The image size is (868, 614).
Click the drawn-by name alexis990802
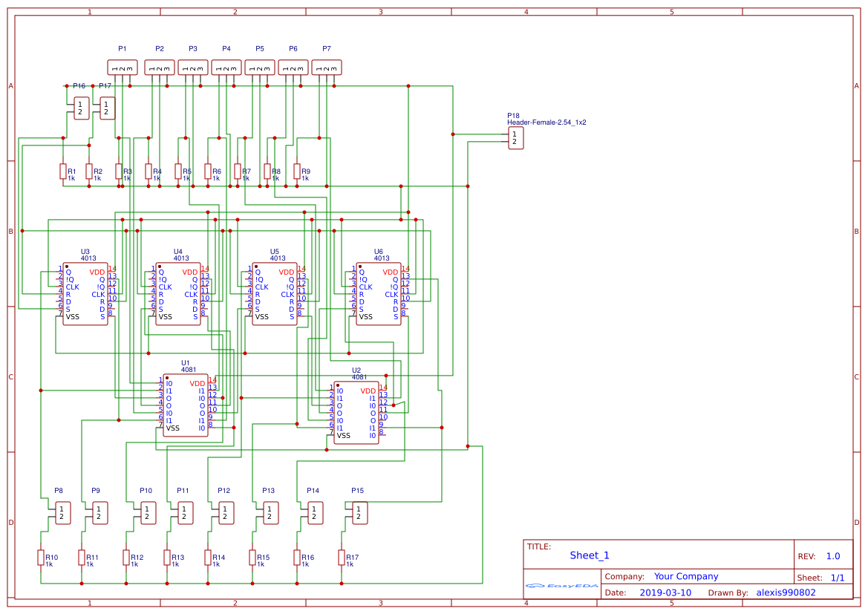[x=786, y=592]
